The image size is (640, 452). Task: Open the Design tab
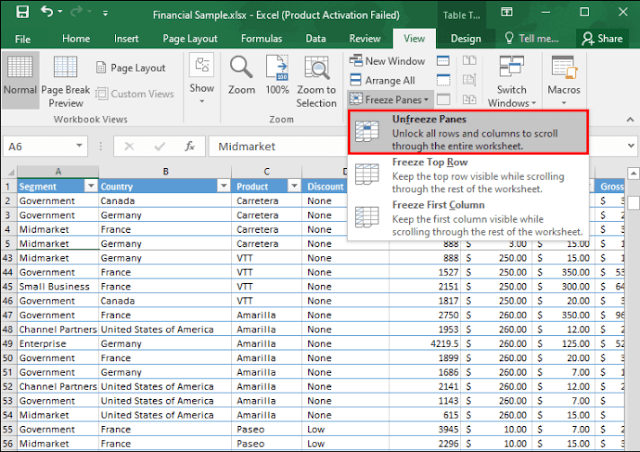[466, 39]
